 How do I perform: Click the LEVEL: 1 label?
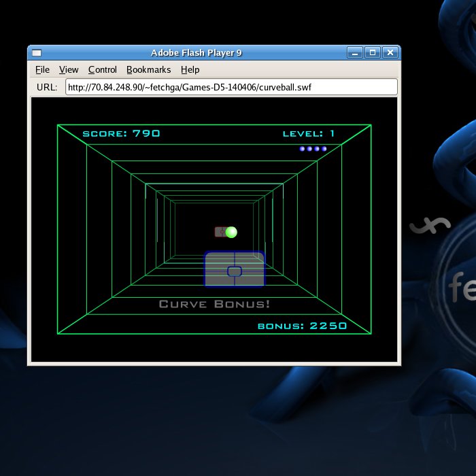pyautogui.click(x=309, y=133)
